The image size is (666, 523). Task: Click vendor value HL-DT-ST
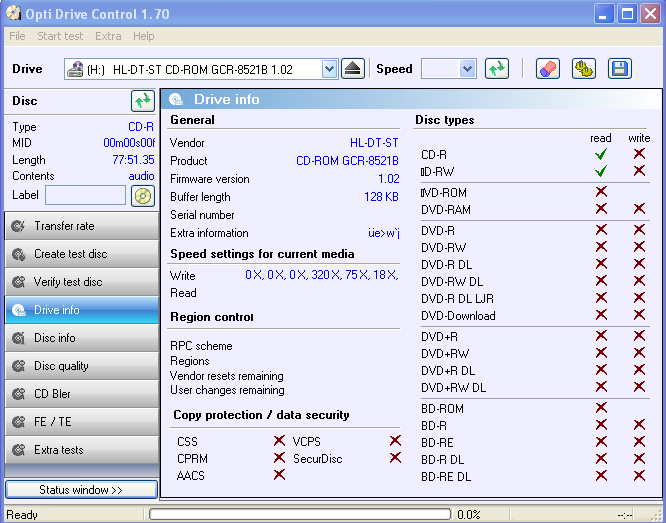374,143
